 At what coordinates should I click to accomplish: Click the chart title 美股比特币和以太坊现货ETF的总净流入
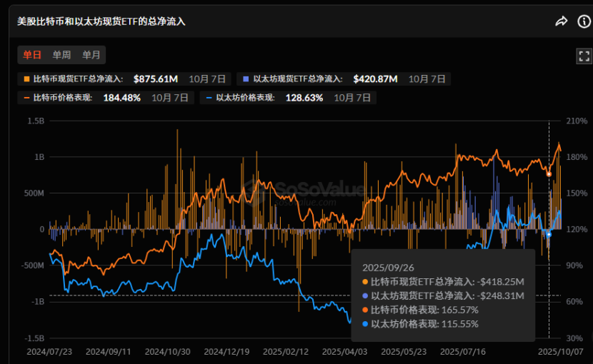click(101, 21)
